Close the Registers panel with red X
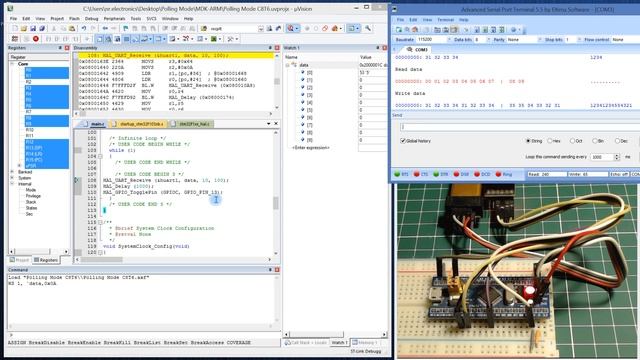 click(x=67, y=48)
